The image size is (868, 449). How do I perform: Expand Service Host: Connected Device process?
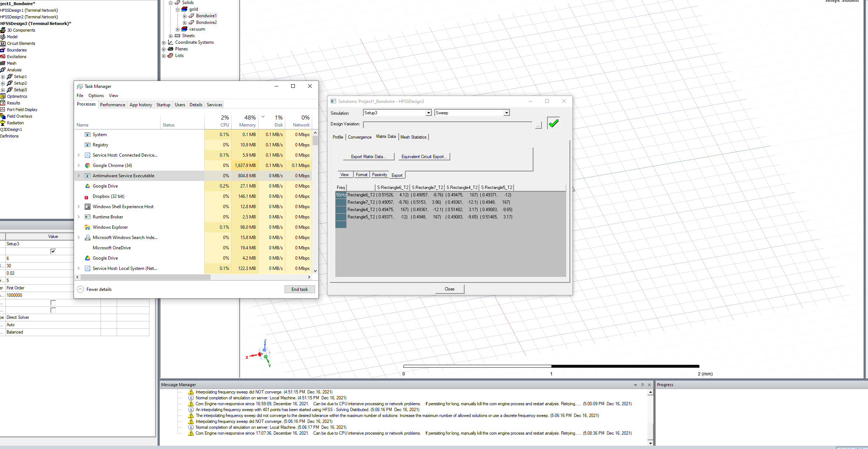(x=79, y=155)
